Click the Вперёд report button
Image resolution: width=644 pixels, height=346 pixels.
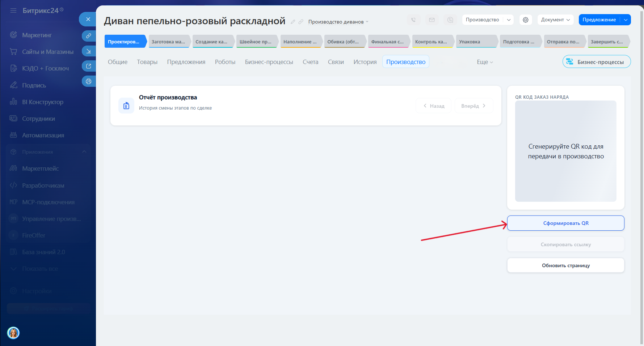click(473, 106)
